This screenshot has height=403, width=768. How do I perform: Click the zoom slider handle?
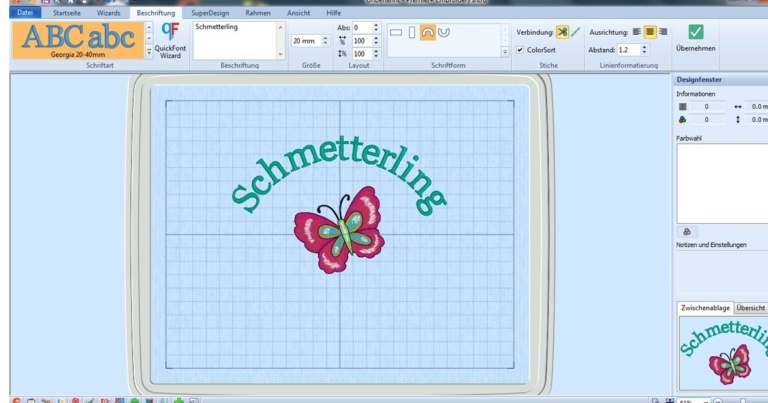[743, 401]
